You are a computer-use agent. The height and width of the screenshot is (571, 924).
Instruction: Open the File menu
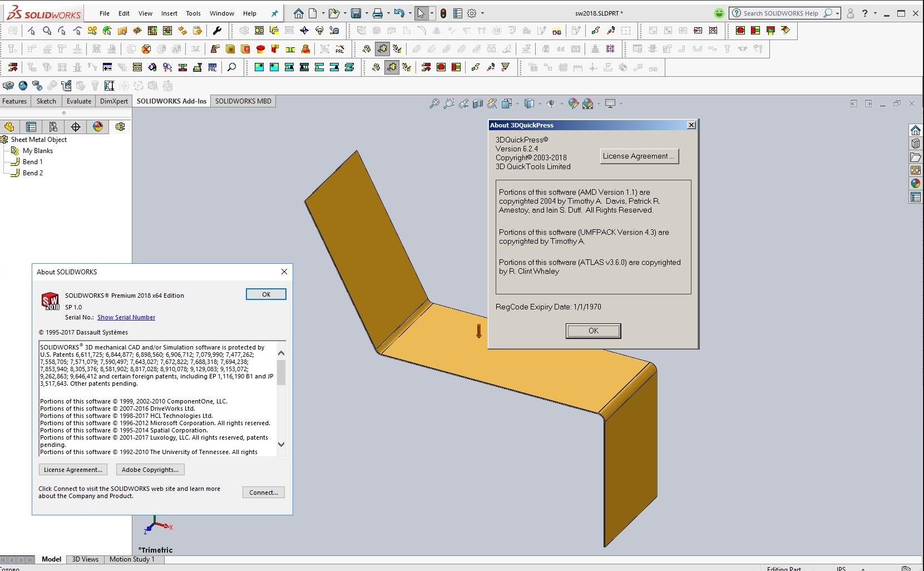point(105,13)
